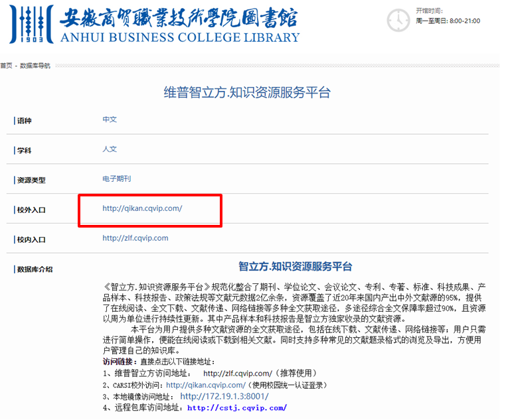
Task: Click the 资源类型 row label
Action: coord(31,180)
